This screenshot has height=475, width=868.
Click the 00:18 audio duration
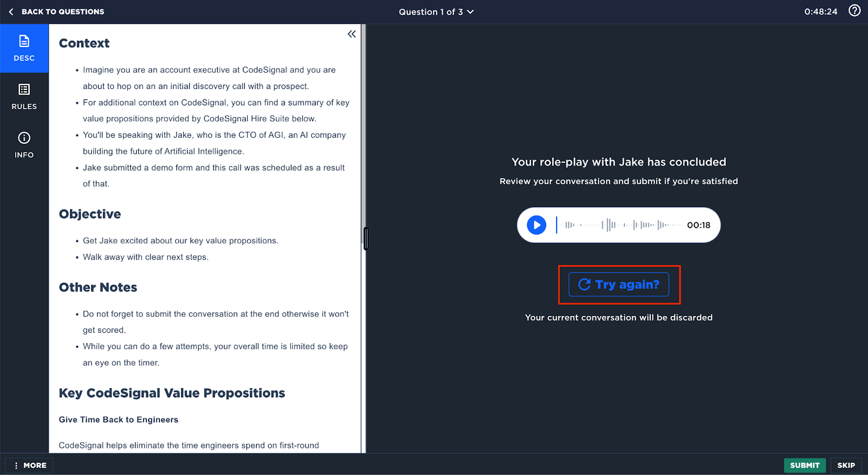[699, 225]
